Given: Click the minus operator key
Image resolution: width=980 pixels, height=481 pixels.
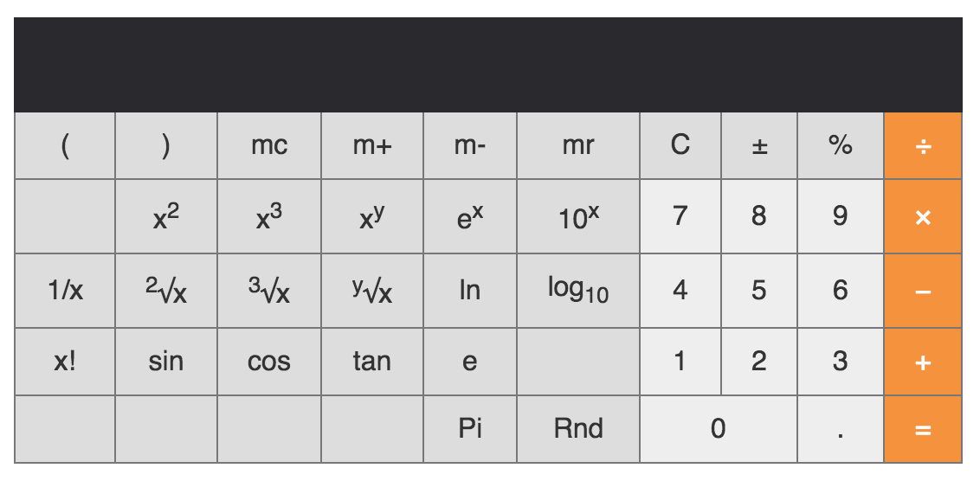Looking at the screenshot, I should pos(923,292).
